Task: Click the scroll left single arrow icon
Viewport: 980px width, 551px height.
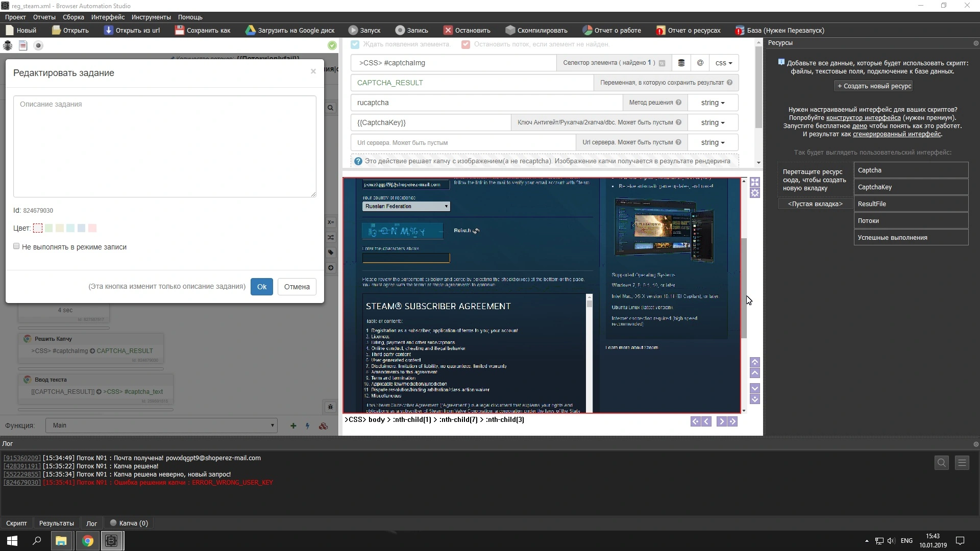Action: [x=706, y=421]
